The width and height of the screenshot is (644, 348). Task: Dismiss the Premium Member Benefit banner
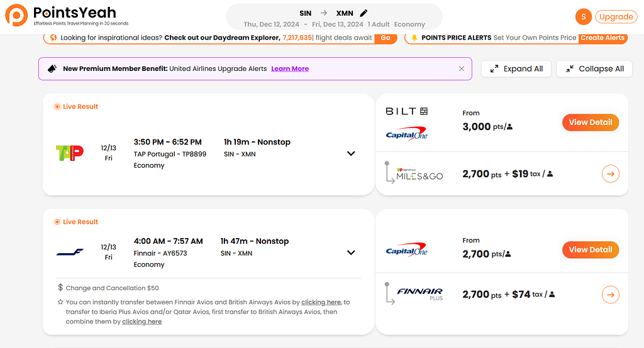coord(462,69)
